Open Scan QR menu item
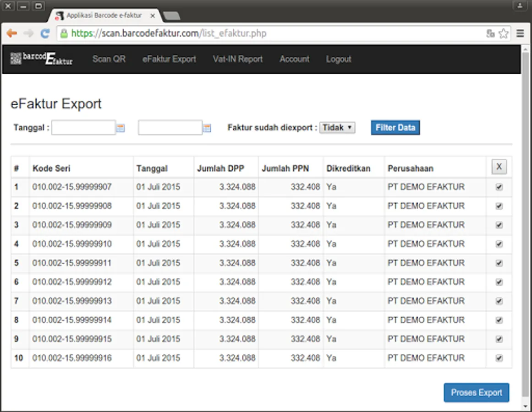532x412 pixels. tap(109, 59)
